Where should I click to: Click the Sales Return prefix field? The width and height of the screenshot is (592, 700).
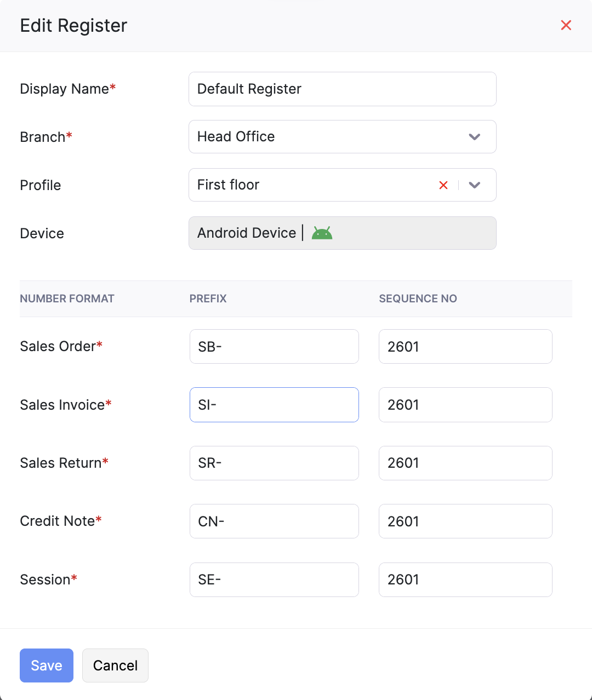pyautogui.click(x=274, y=463)
